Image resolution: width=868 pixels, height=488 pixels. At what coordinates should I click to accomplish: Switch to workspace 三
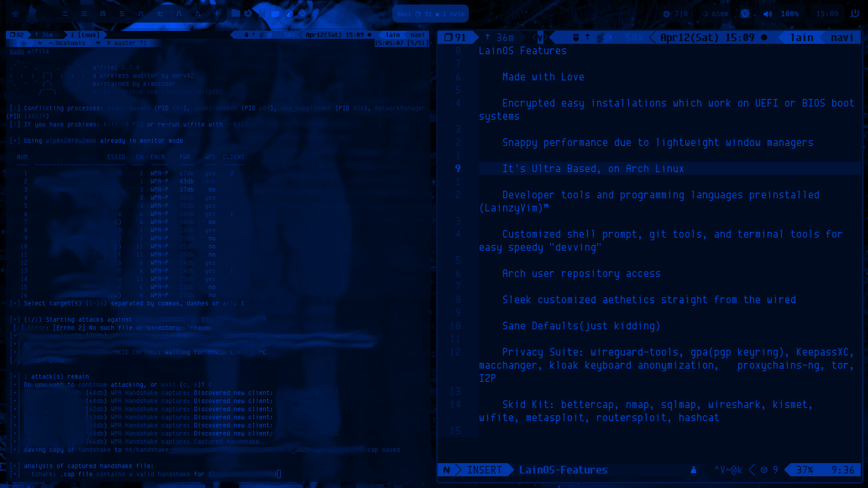84,14
